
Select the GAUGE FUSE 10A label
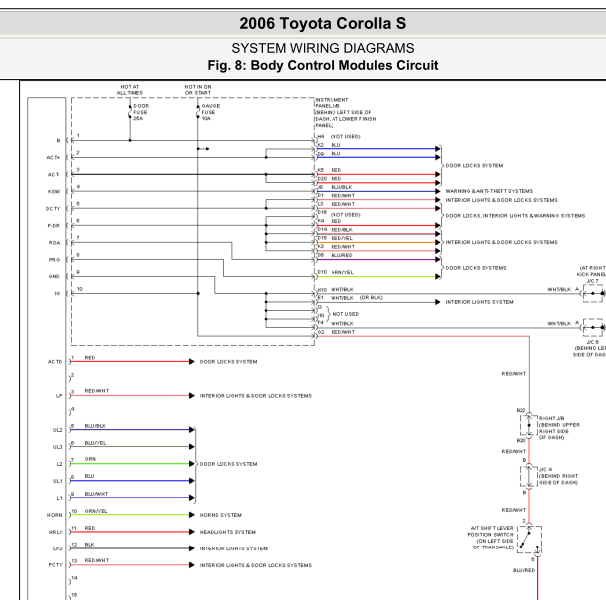point(211,112)
